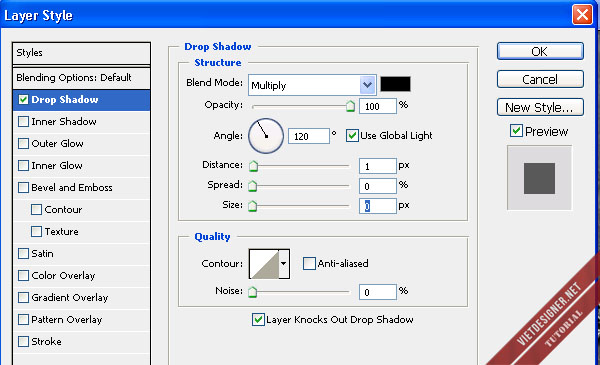Tick the Contour sub-option checkbox
The height and width of the screenshot is (365, 600).
36,210
